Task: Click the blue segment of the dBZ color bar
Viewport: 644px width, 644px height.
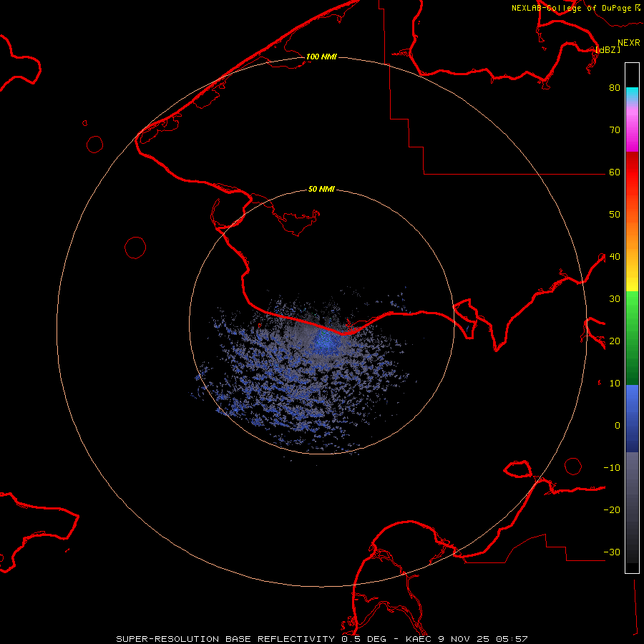Action: (x=632, y=418)
